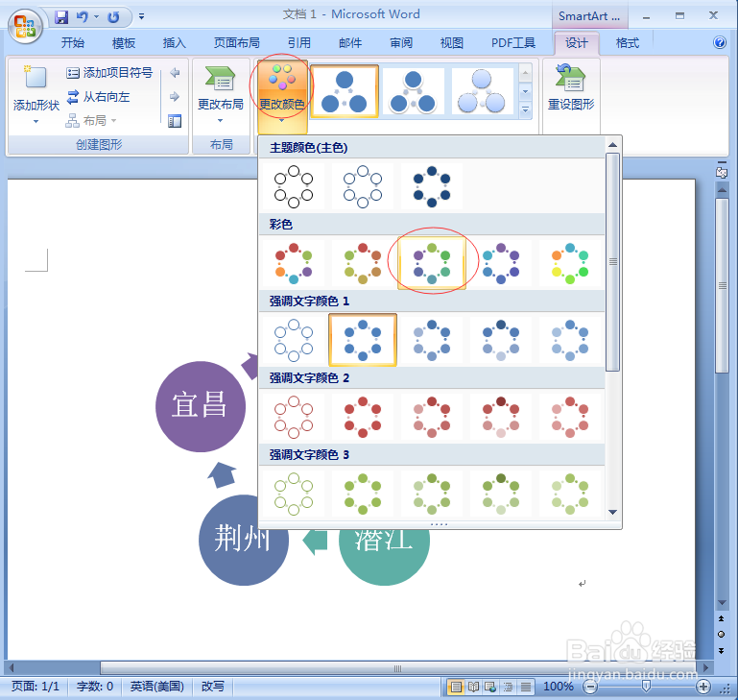Select second 彩色 olive-orange swatch
Viewport: 738px width, 700px height.
(363, 263)
